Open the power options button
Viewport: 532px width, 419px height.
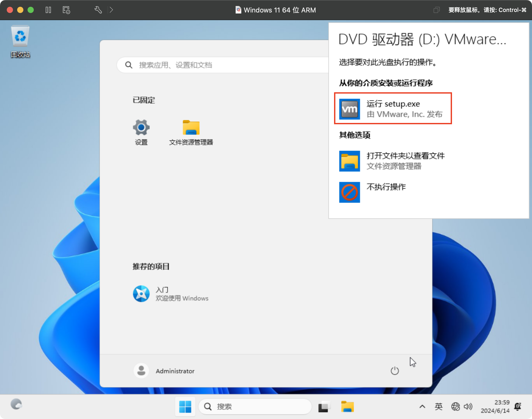(395, 371)
